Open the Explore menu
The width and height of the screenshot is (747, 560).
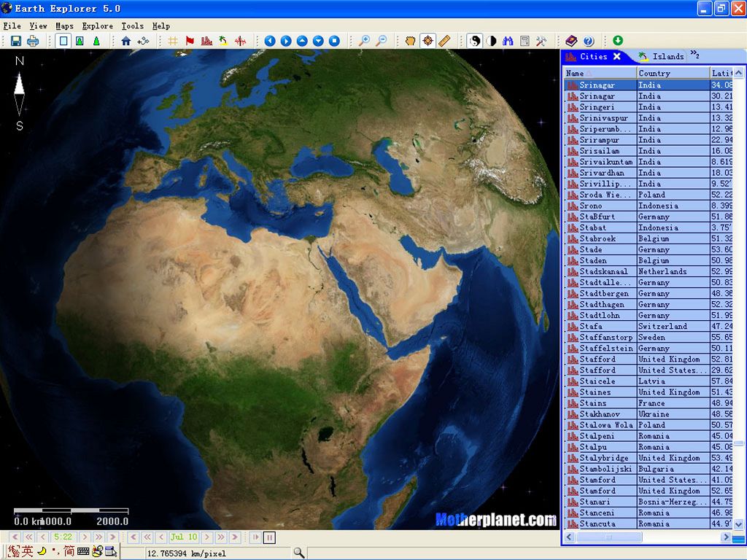click(x=97, y=26)
